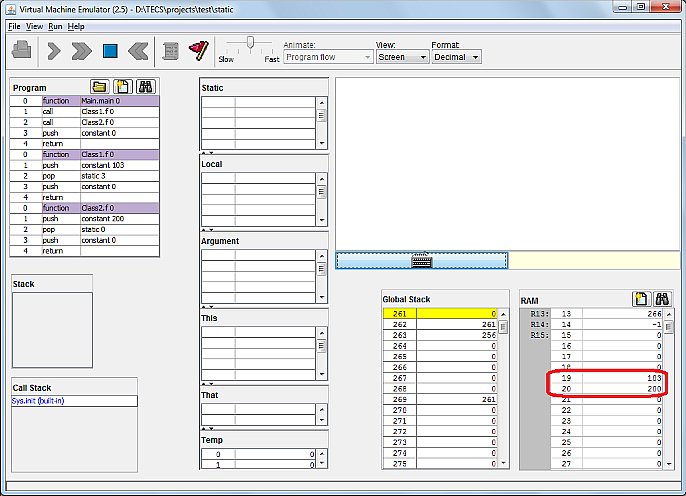Click the Rewind double-arrow icon
686x496 pixels.
tap(139, 50)
